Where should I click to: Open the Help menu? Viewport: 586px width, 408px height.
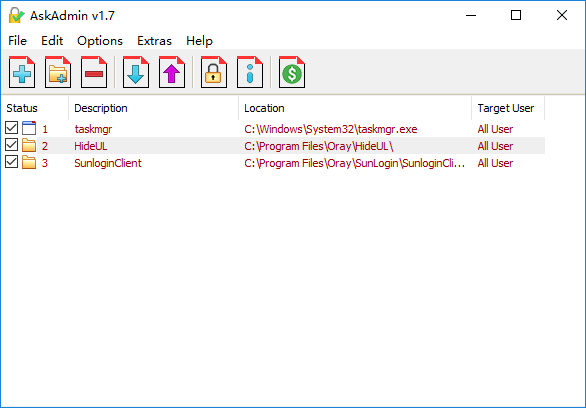199,41
